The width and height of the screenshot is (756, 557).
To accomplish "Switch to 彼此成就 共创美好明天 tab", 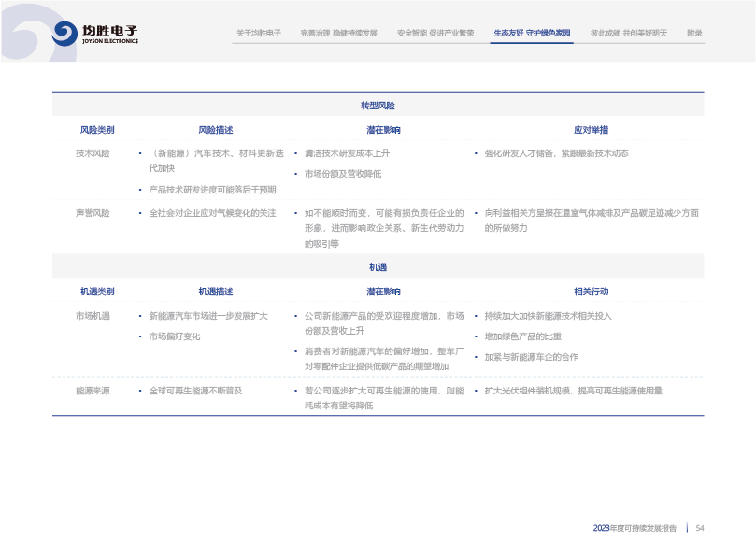I will pos(629,33).
